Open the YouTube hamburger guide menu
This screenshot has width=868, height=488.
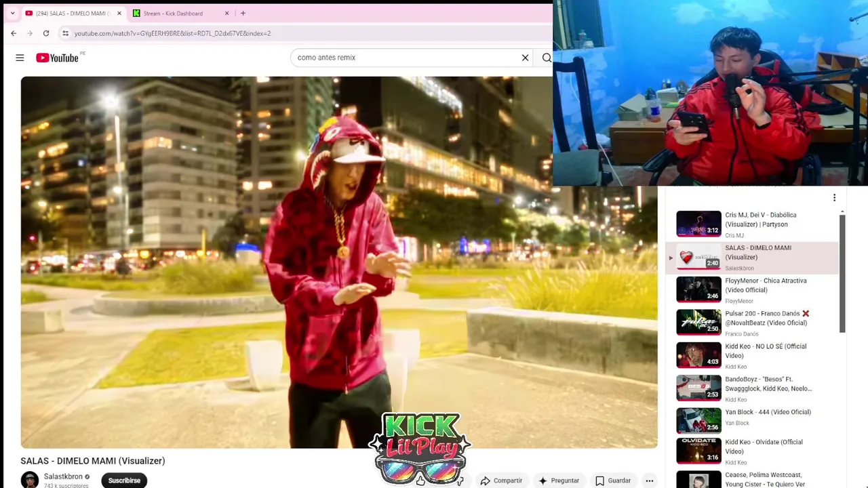coord(20,58)
